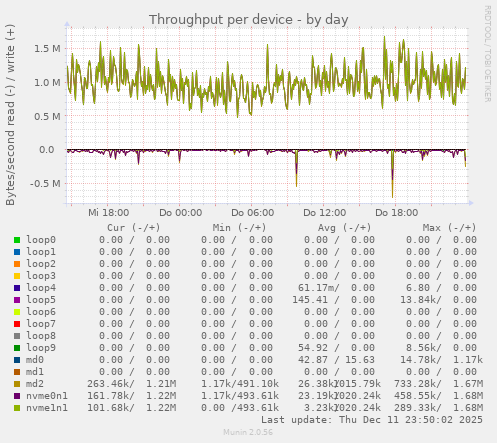The height and width of the screenshot is (443, 497).
Task: Select the loop3 device label
Action: [x=41, y=276]
